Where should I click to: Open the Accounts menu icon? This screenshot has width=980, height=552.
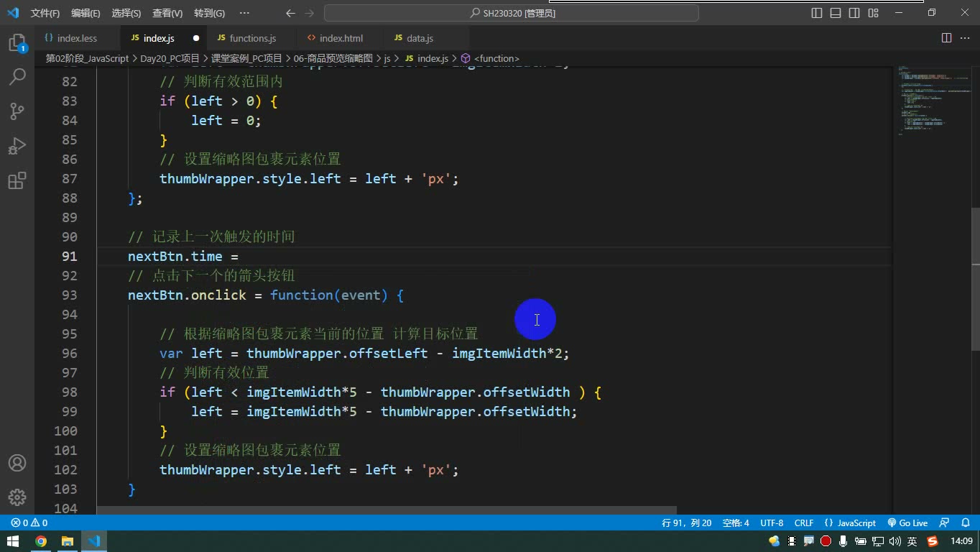(x=17, y=463)
